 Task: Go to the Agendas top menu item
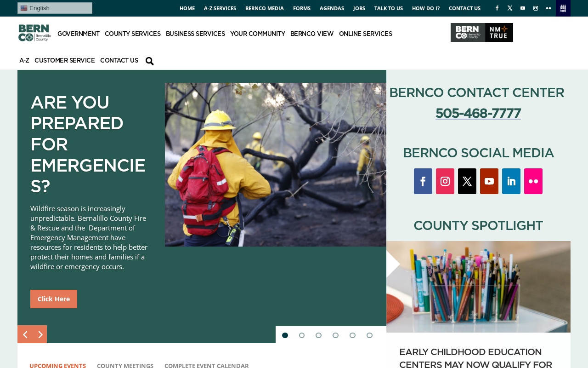332,8
